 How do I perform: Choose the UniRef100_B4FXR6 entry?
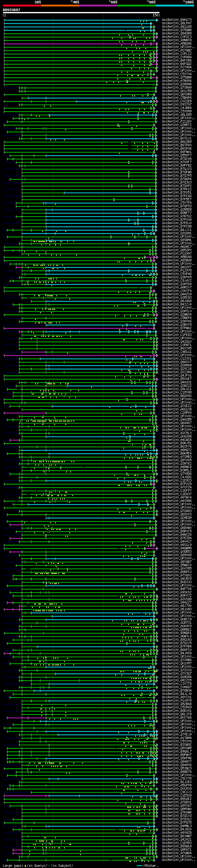click(177, 60)
